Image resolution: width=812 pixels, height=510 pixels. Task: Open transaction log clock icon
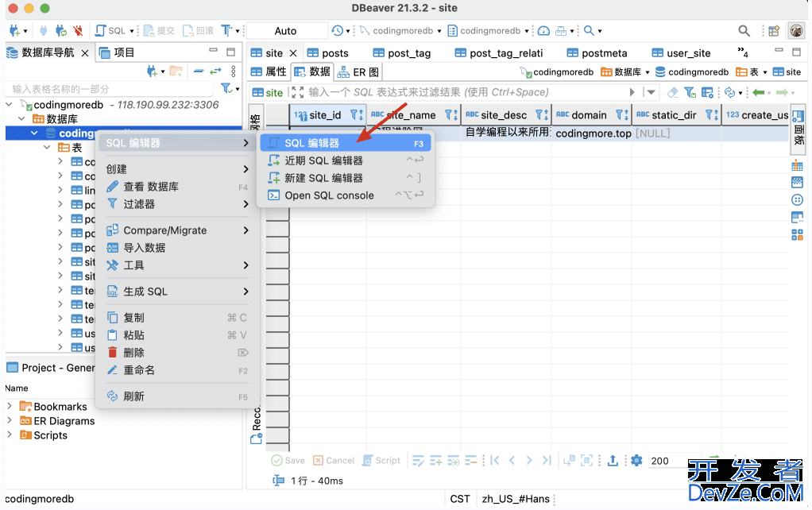(x=337, y=30)
